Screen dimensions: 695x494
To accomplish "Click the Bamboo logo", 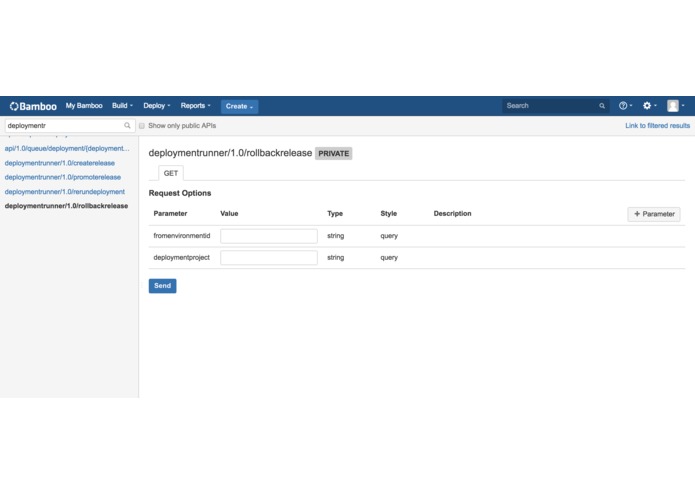I will coord(33,106).
